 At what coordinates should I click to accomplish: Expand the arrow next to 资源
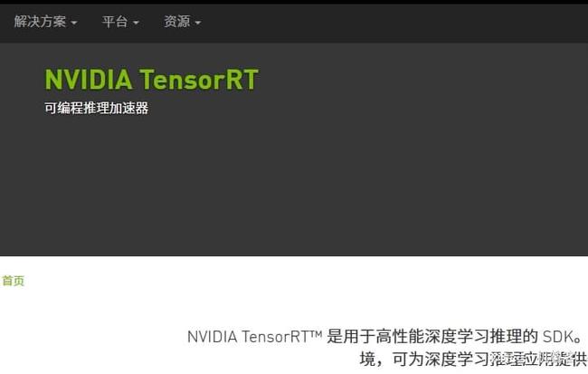[198, 23]
